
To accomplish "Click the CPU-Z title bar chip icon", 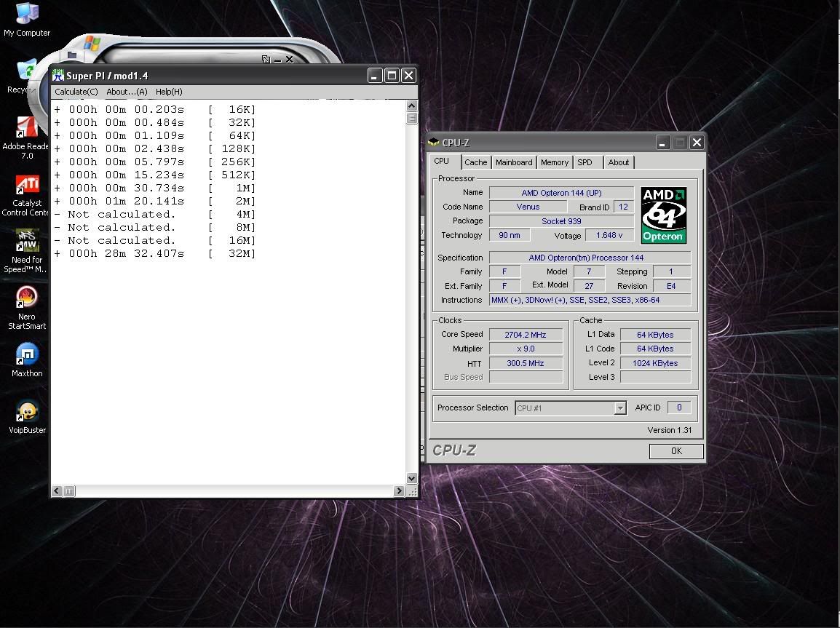I will (x=433, y=142).
